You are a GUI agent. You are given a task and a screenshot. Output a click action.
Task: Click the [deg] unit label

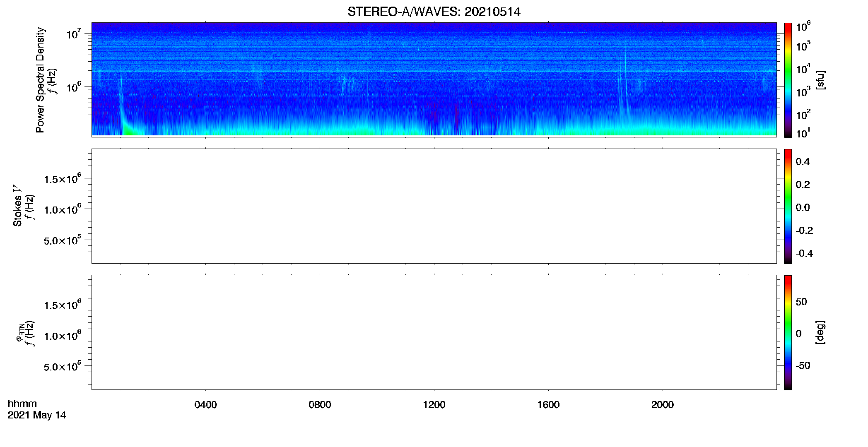[820, 332]
